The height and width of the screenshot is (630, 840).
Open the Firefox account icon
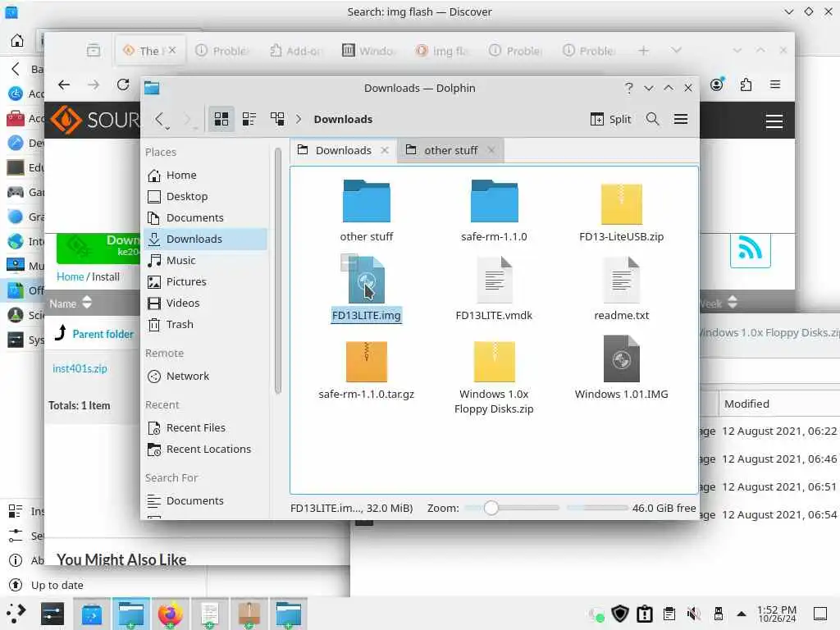point(717,84)
